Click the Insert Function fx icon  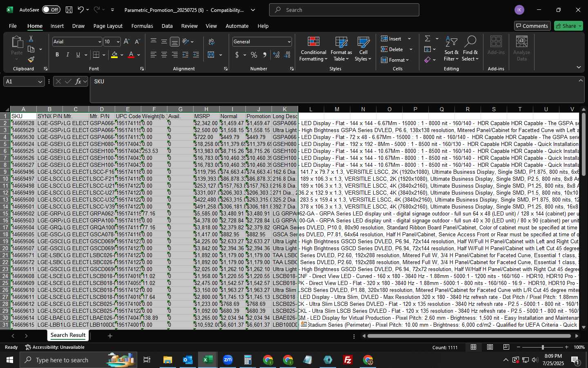pyautogui.click(x=78, y=81)
